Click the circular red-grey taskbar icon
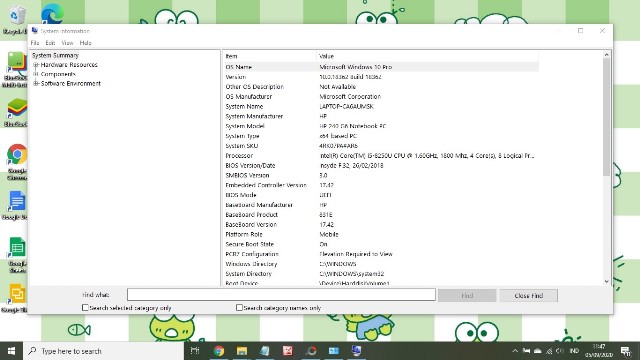 [311, 351]
